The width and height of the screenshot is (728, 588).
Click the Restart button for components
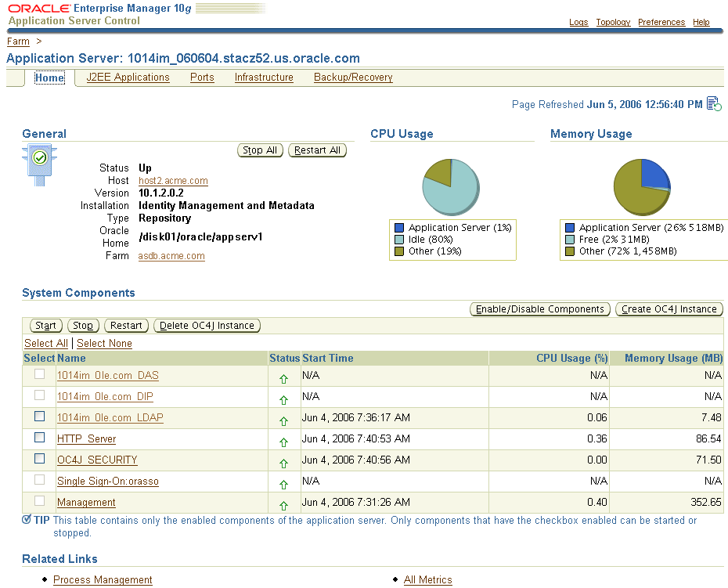point(126,326)
